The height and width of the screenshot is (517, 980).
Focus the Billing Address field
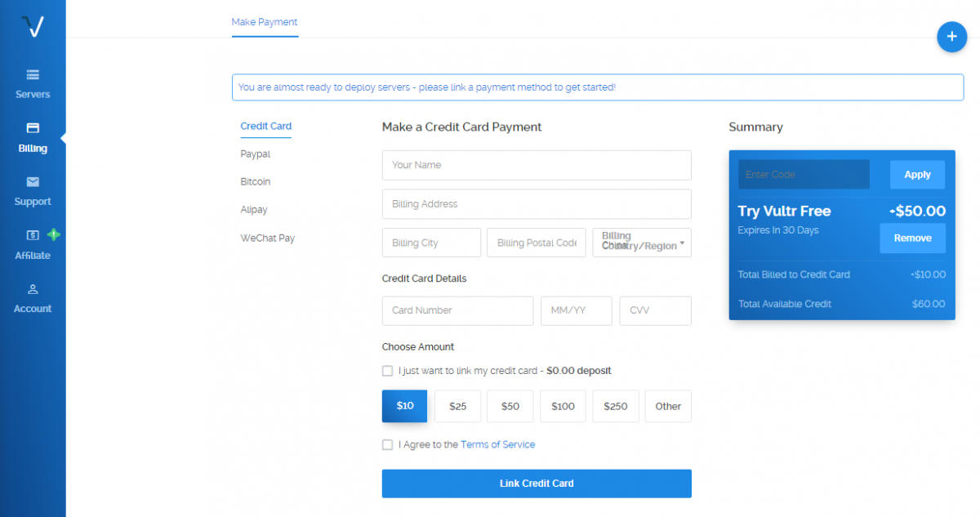click(x=537, y=204)
